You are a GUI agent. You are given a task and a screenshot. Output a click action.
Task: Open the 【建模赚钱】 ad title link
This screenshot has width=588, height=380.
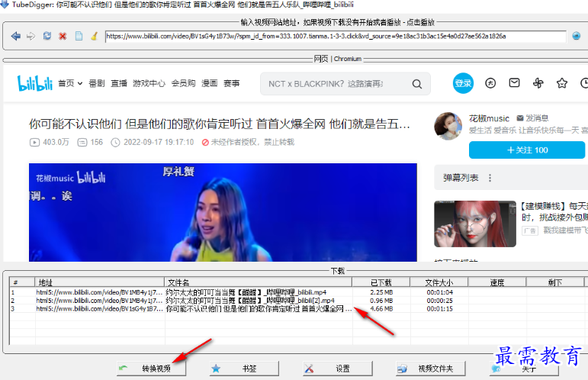pyautogui.click(x=554, y=212)
